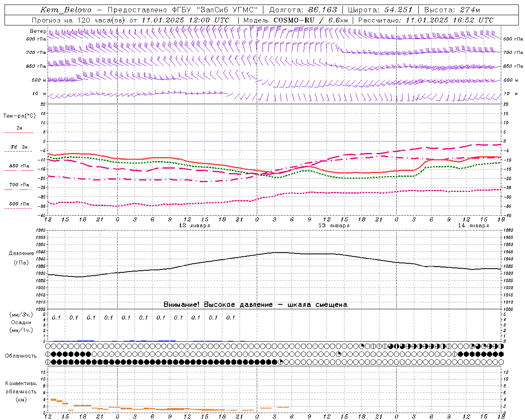Click the 'Прогноз на 120 часа(ов)' forecast text

[x=79, y=20]
